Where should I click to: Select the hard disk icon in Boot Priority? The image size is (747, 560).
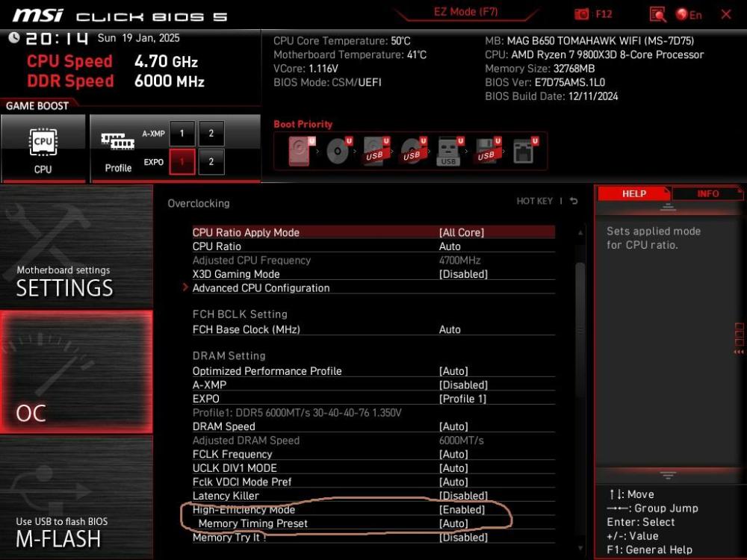click(297, 149)
